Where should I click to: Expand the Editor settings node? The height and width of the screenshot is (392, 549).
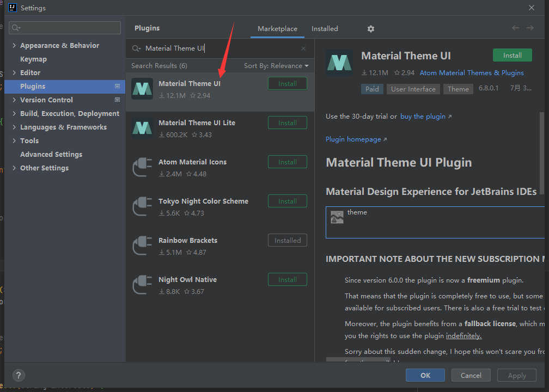click(14, 73)
